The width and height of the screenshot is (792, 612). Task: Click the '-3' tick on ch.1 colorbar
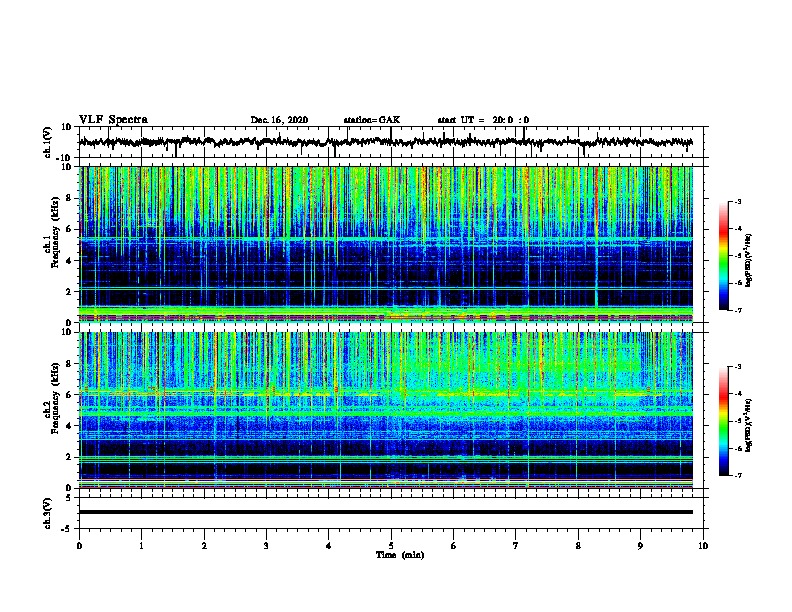pos(737,202)
